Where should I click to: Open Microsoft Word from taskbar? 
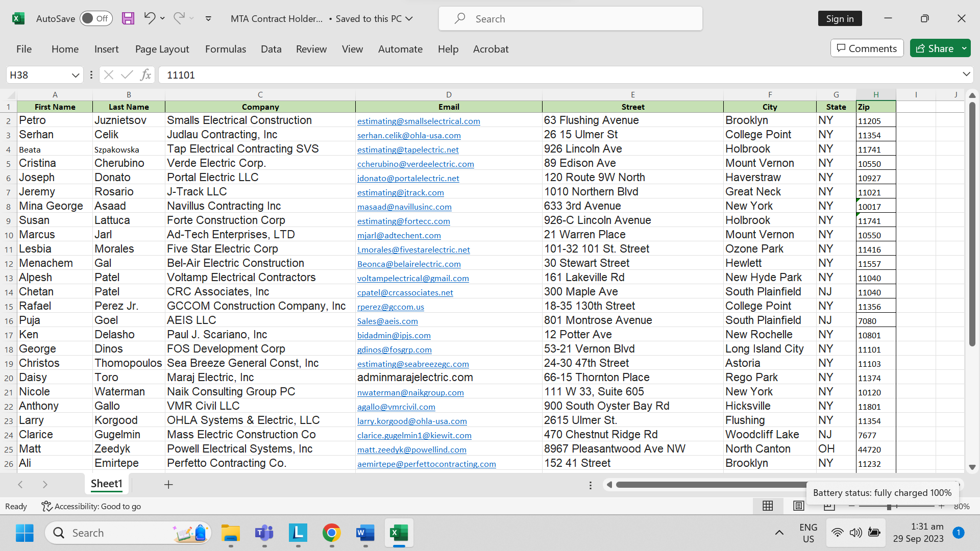click(x=365, y=533)
